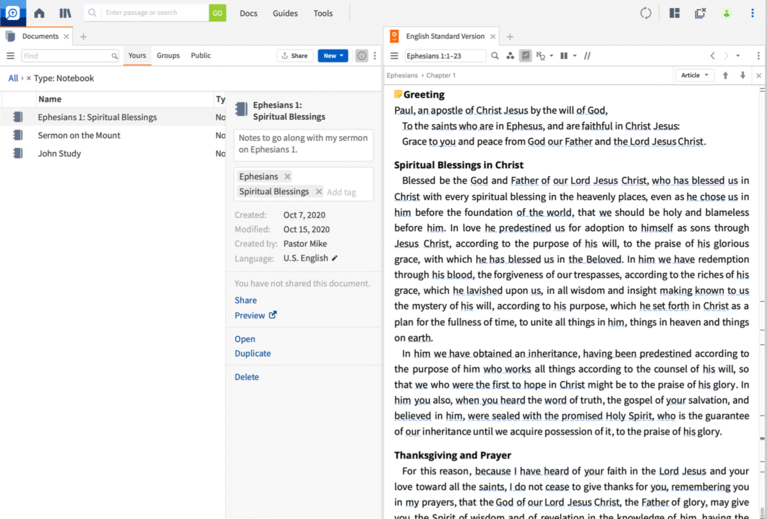Click the Ephesians 1:1–23 reference field
This screenshot has height=519, width=767.
point(444,56)
